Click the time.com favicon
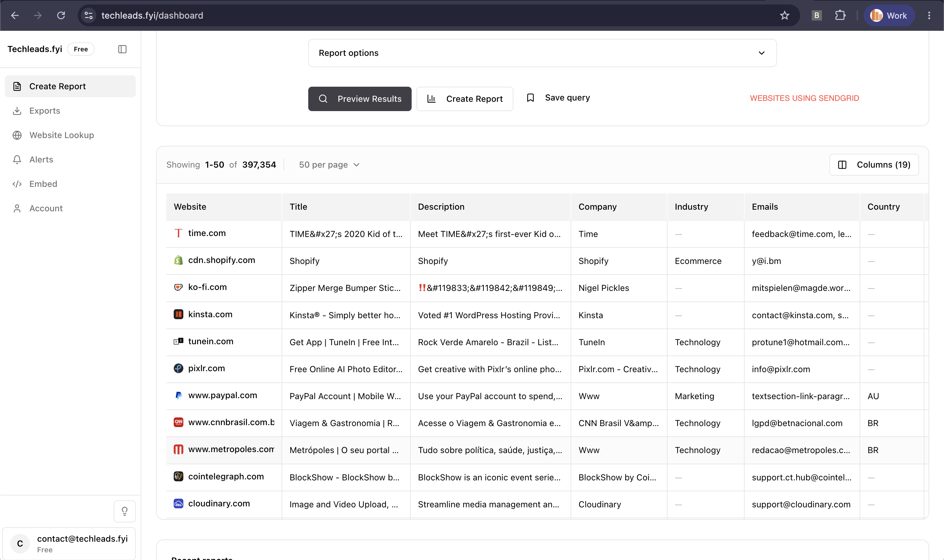 coord(178,233)
